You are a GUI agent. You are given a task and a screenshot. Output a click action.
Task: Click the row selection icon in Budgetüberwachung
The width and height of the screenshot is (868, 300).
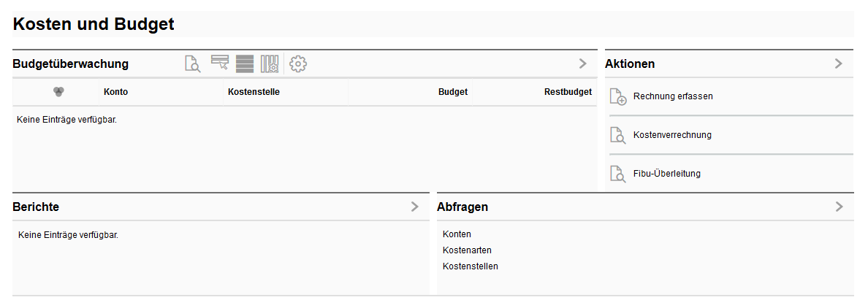tap(220, 63)
